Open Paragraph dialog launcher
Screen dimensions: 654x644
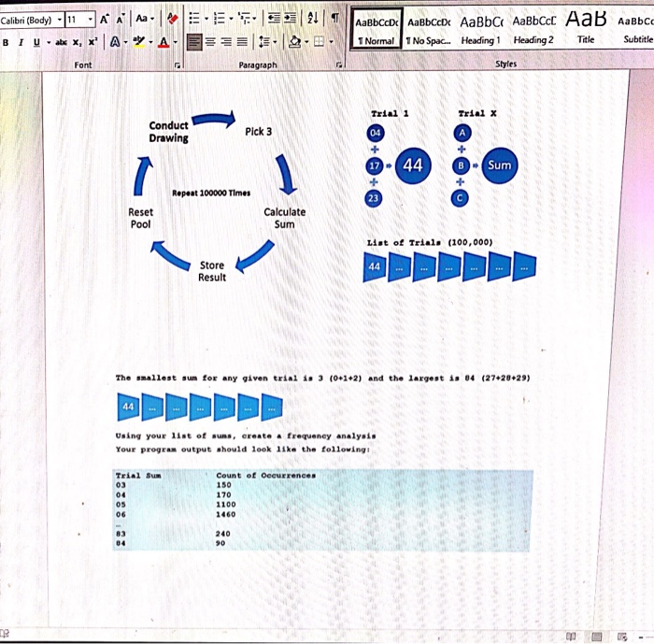pos(338,65)
